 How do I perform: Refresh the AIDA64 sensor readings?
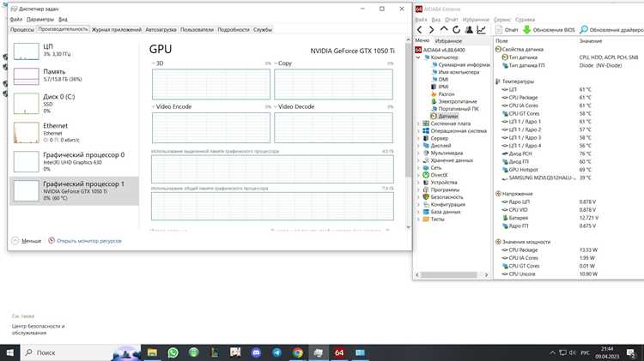point(456,29)
